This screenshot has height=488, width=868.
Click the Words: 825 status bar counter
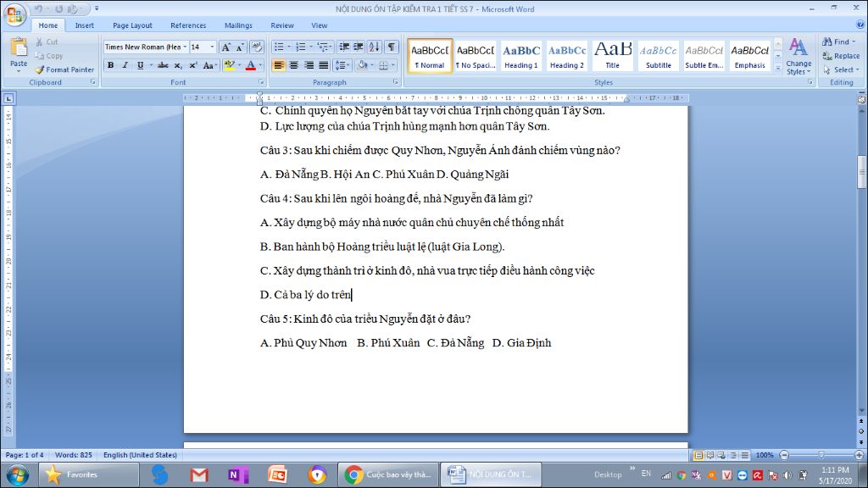pyautogui.click(x=73, y=455)
